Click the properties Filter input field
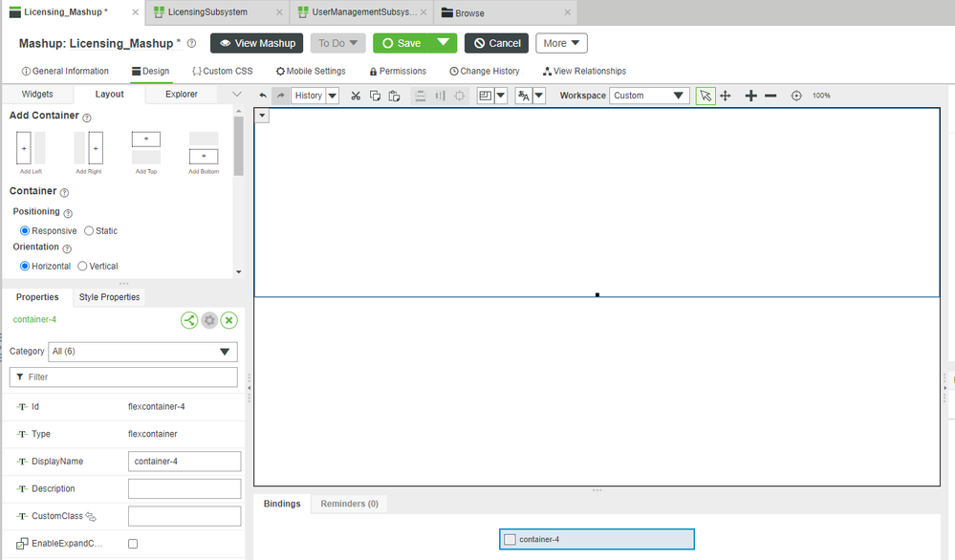The image size is (955, 560). 123,377
